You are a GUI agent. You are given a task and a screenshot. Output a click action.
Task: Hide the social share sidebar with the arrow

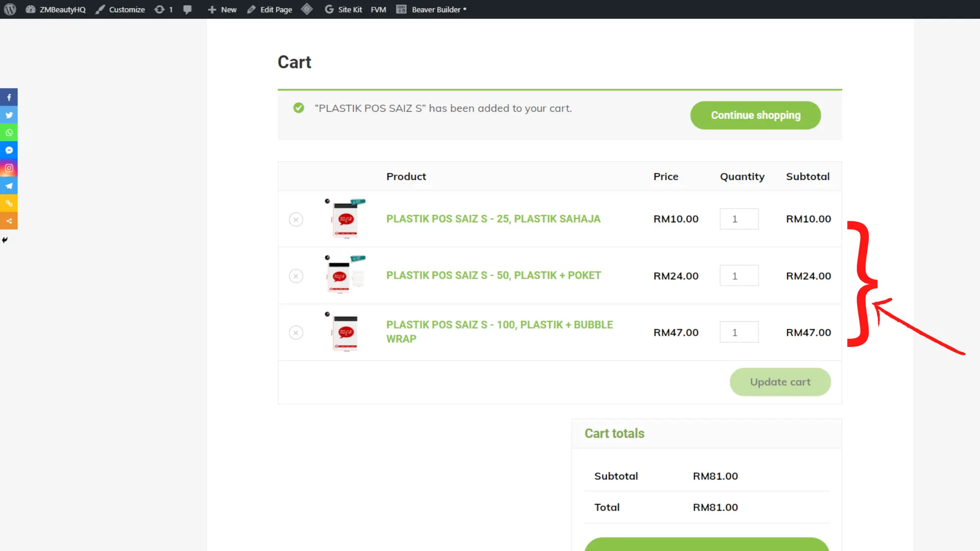click(x=5, y=240)
